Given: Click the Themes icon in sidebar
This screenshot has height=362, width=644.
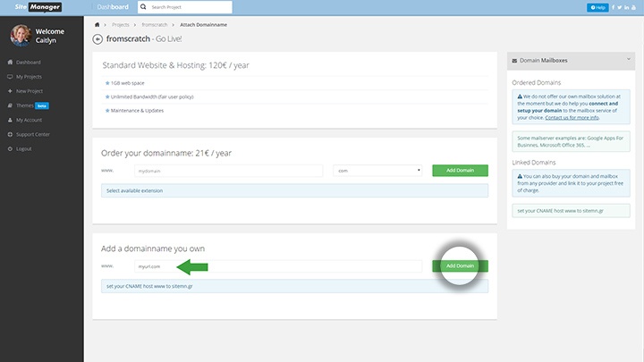Looking at the screenshot, I should tap(10, 105).
